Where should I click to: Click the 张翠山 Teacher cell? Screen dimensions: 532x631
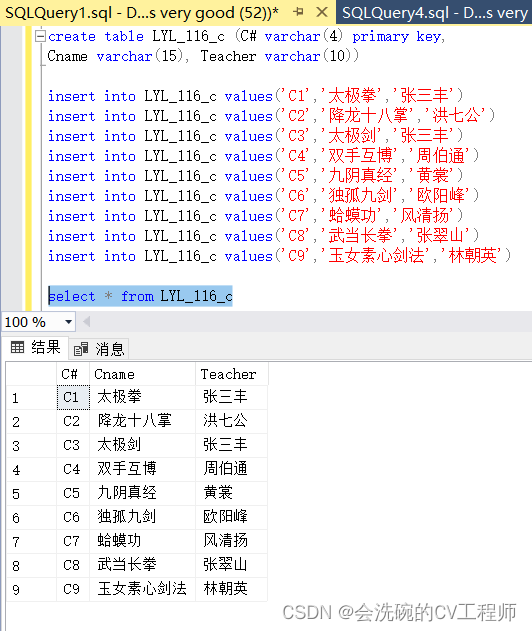point(231,565)
